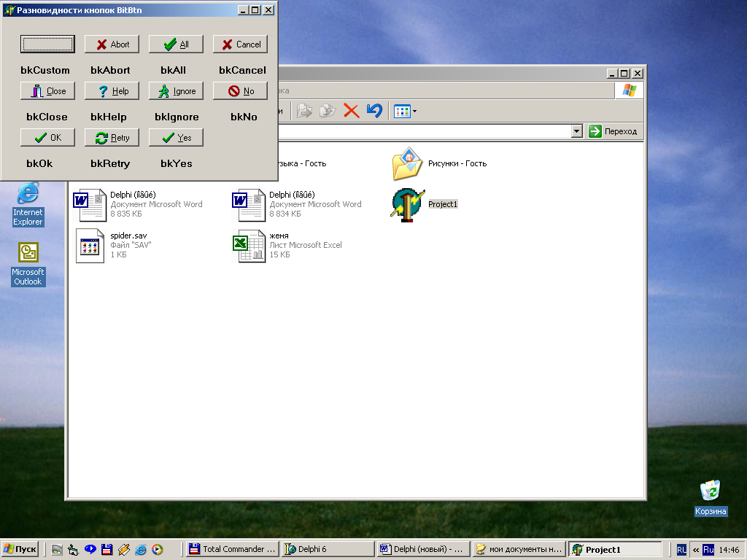
Task: Switch to Project1 taskbar button
Action: (x=616, y=549)
